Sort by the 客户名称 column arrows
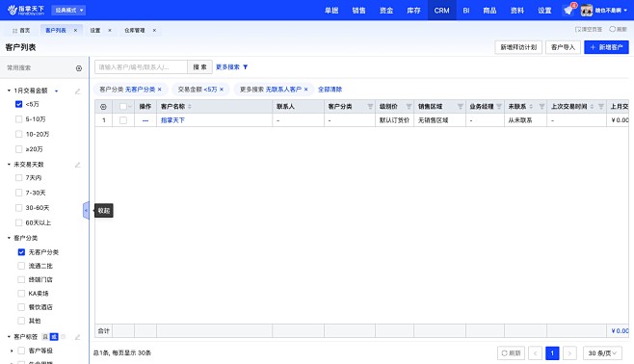634x364 pixels. click(x=190, y=107)
